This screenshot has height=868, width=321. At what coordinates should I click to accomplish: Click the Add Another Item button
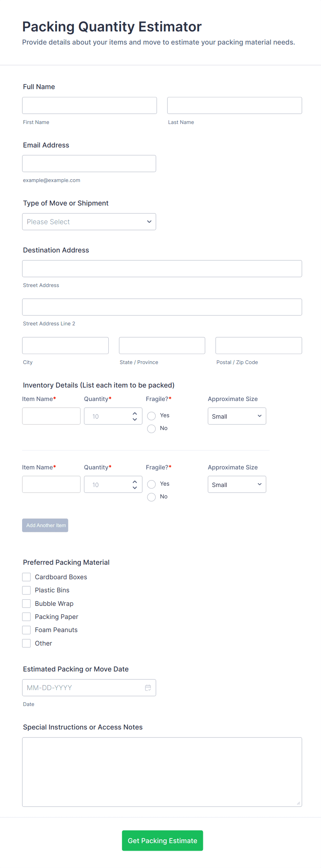(x=45, y=525)
